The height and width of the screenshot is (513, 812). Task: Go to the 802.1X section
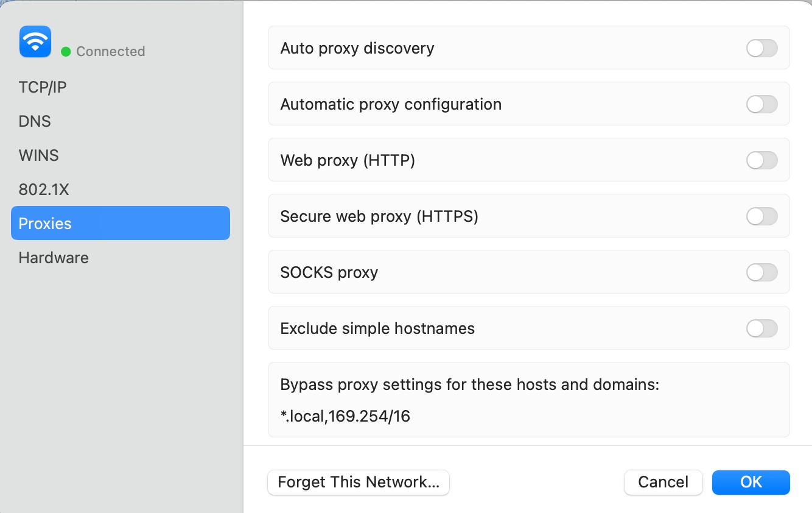point(44,189)
